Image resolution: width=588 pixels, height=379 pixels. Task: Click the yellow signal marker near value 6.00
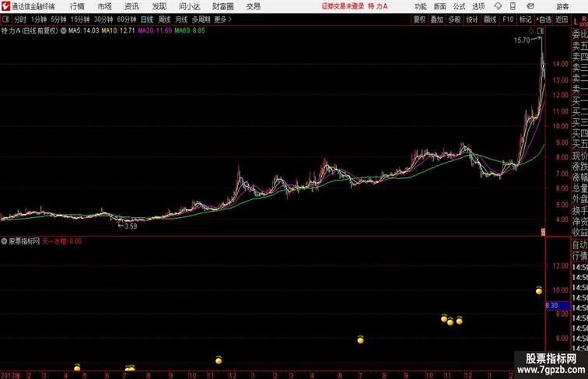(x=360, y=339)
